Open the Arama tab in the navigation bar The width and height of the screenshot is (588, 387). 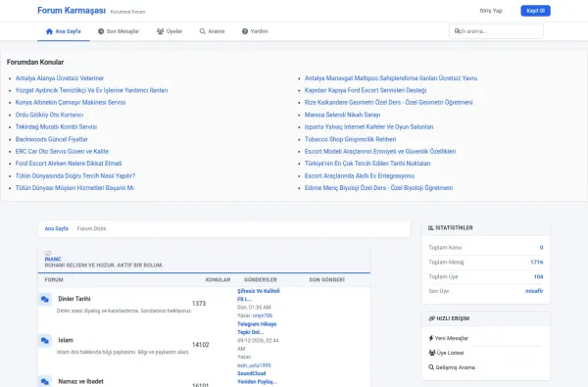pos(213,31)
